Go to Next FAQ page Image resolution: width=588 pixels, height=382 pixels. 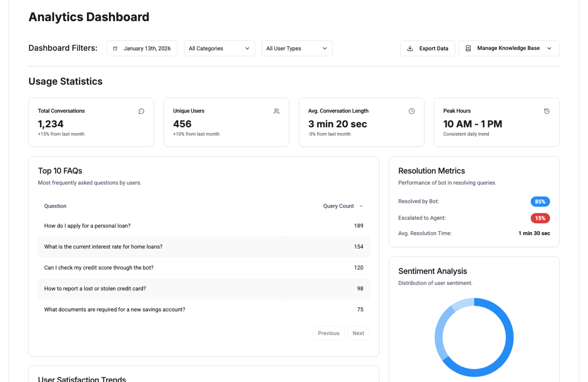(x=358, y=333)
